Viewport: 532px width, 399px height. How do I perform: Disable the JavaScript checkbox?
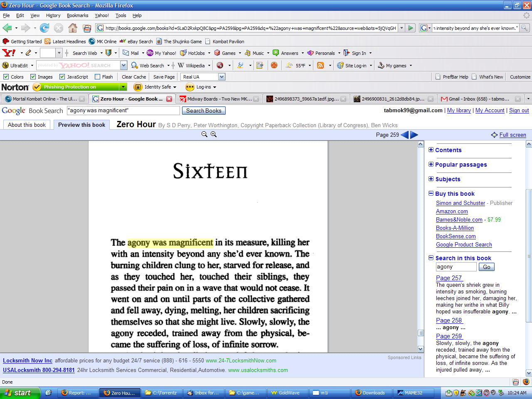point(62,77)
